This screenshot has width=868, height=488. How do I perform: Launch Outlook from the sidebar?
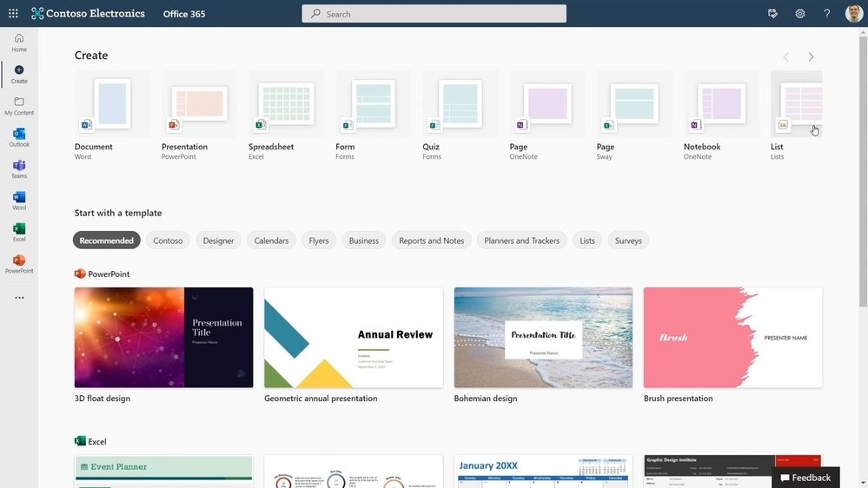point(19,137)
